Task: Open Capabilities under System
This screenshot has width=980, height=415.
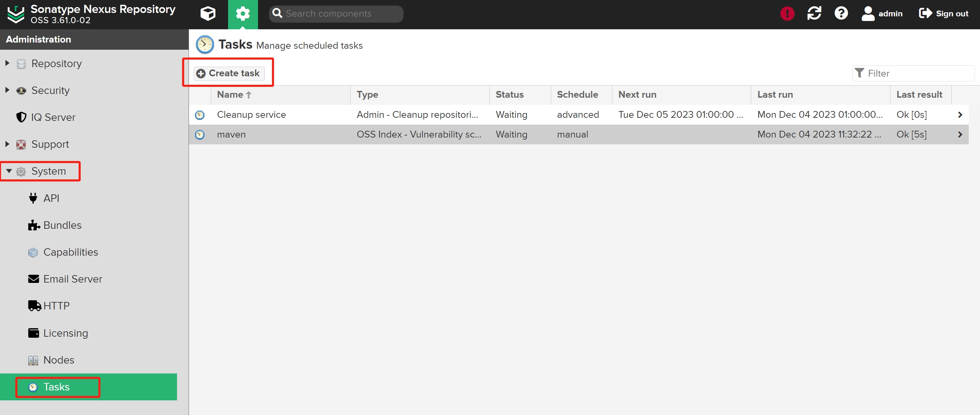Action: click(70, 252)
